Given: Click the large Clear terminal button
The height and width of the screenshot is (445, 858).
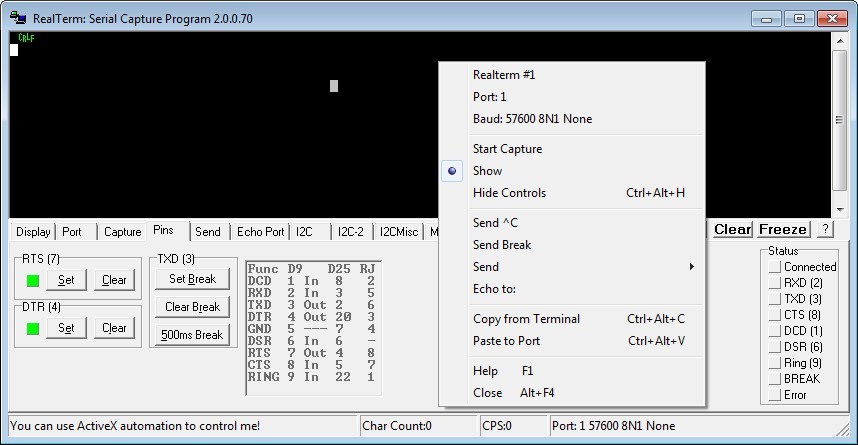Looking at the screenshot, I should [x=732, y=229].
